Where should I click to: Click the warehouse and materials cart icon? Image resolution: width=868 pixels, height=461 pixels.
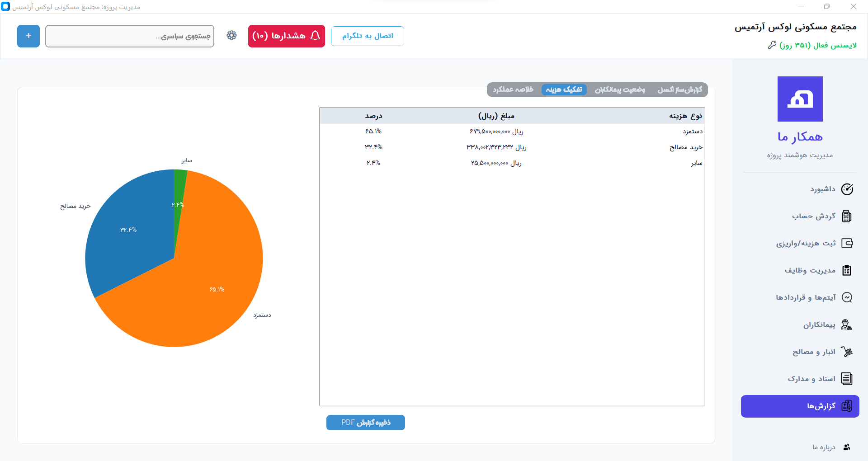tap(846, 352)
